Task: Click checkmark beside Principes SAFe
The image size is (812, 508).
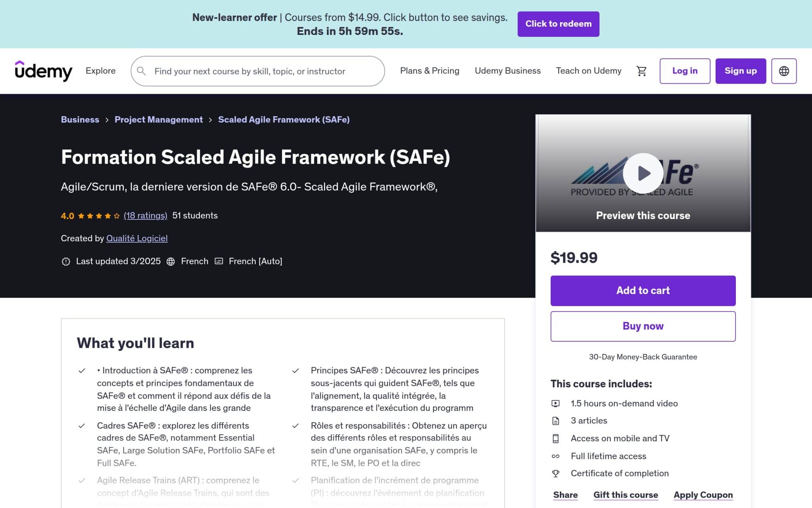Action: coord(295,371)
